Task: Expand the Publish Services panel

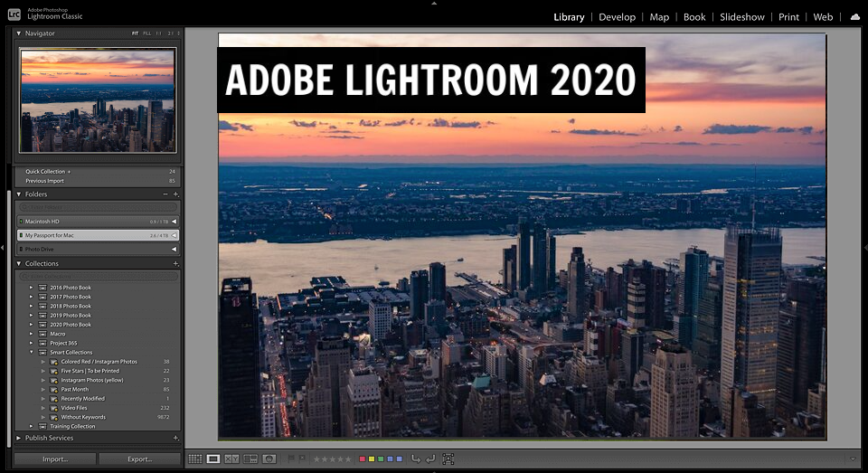Action: click(x=20, y=438)
